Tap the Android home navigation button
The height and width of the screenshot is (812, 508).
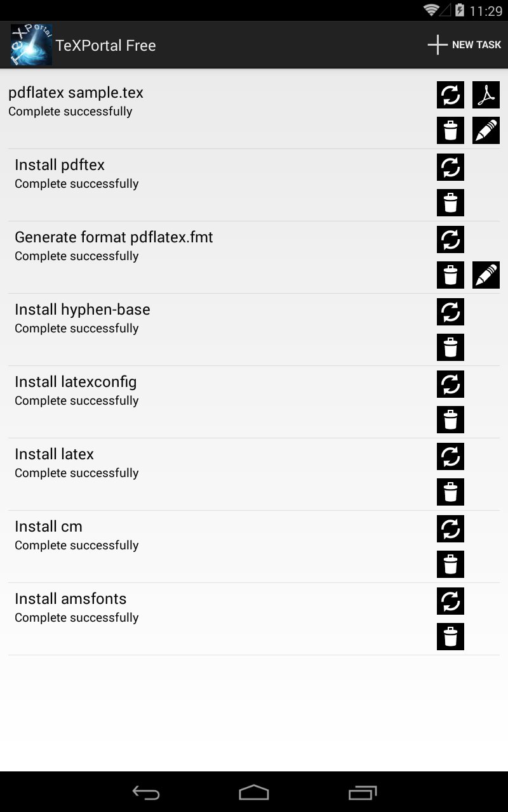(x=254, y=792)
